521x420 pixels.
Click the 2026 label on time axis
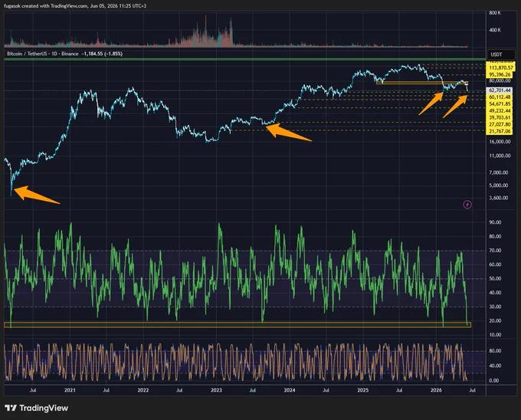[x=436, y=390]
